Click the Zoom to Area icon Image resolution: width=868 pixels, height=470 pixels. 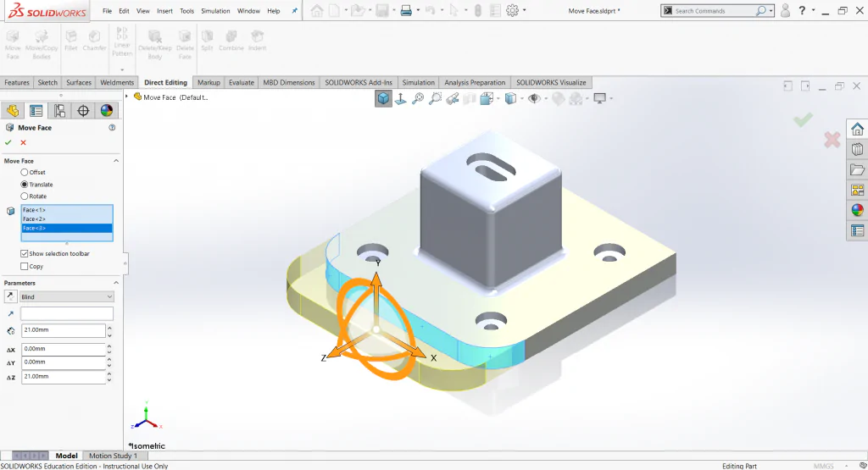(436, 98)
